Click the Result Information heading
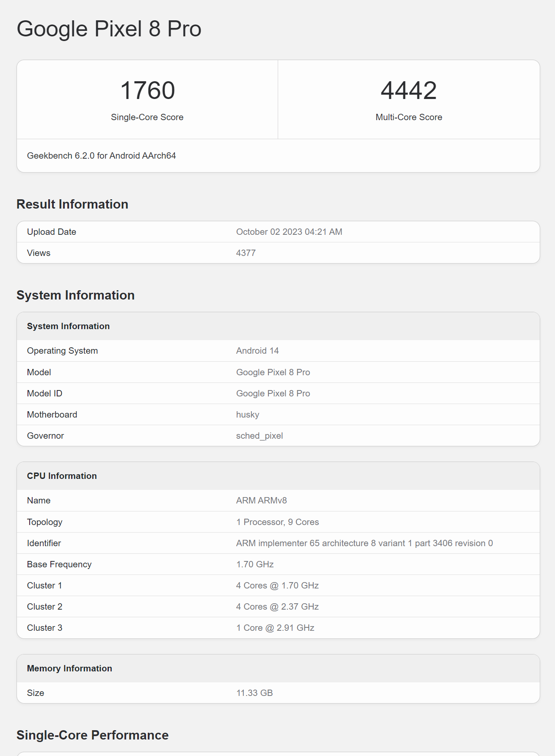Viewport: 555px width, 756px height. [x=72, y=204]
